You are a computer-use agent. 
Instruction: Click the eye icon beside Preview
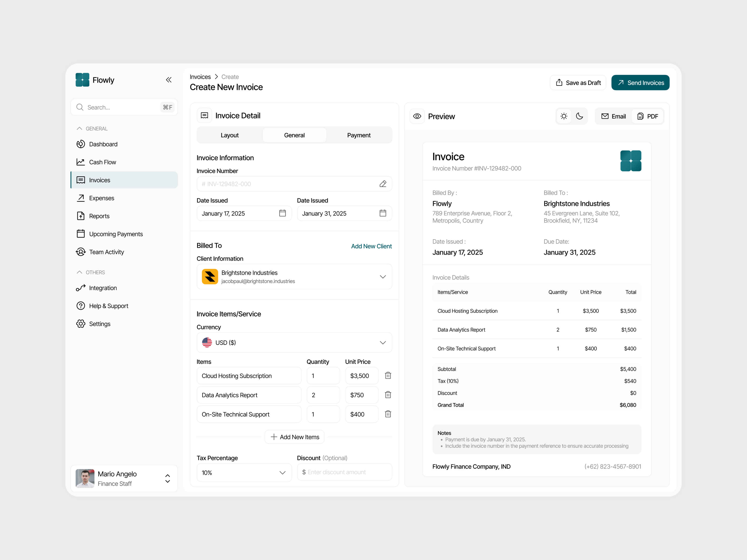[x=417, y=116]
